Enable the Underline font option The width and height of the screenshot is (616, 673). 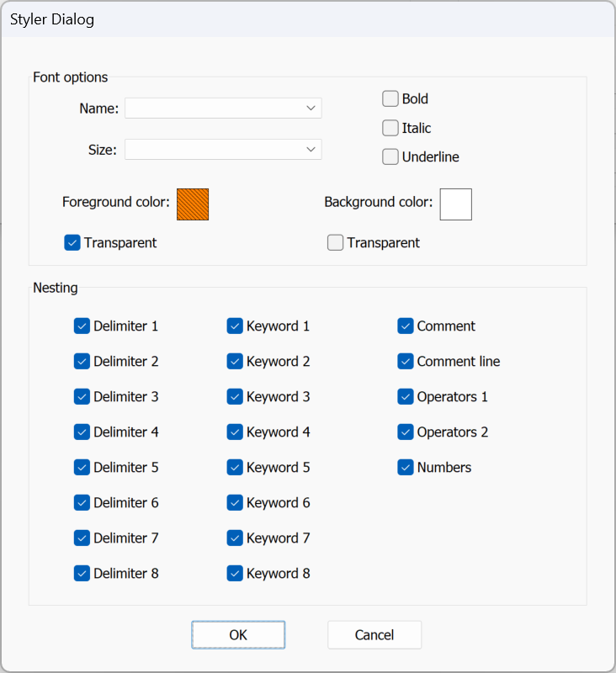[390, 156]
